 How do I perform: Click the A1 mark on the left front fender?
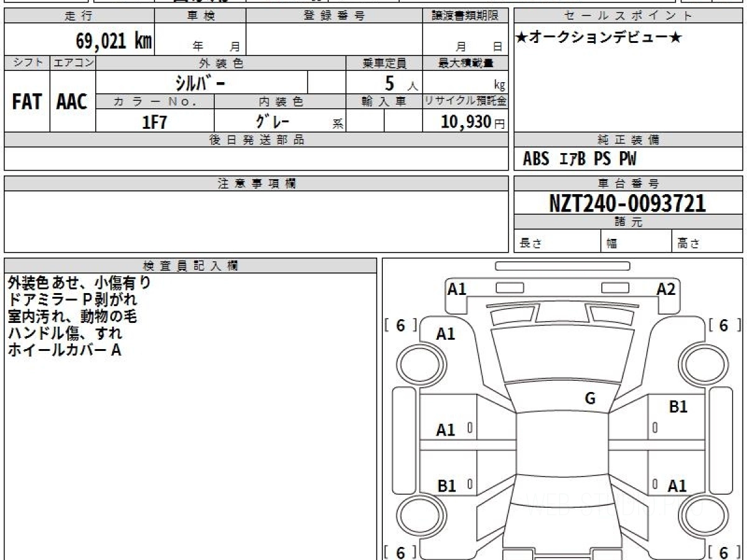click(x=446, y=335)
